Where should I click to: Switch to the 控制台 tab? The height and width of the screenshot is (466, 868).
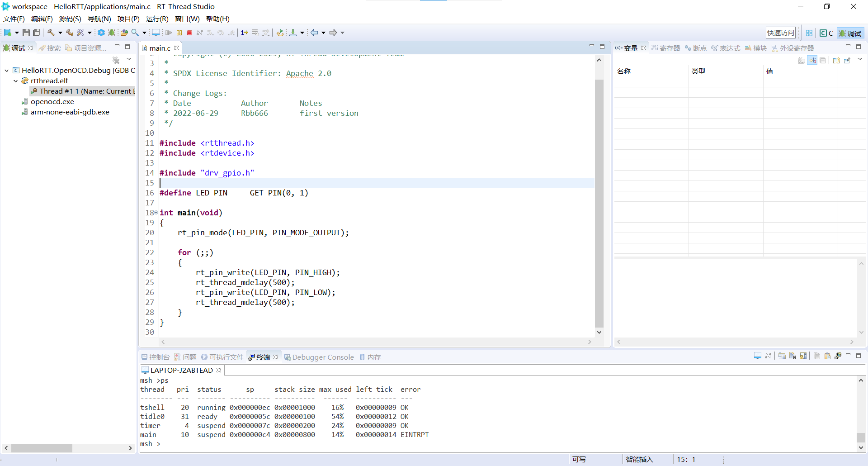point(156,357)
